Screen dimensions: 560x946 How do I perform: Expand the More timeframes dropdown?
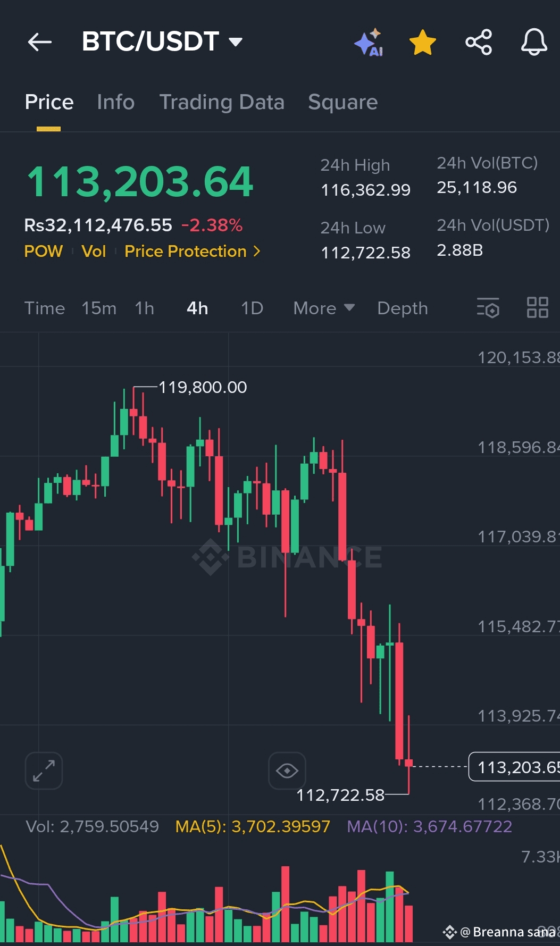tap(324, 308)
